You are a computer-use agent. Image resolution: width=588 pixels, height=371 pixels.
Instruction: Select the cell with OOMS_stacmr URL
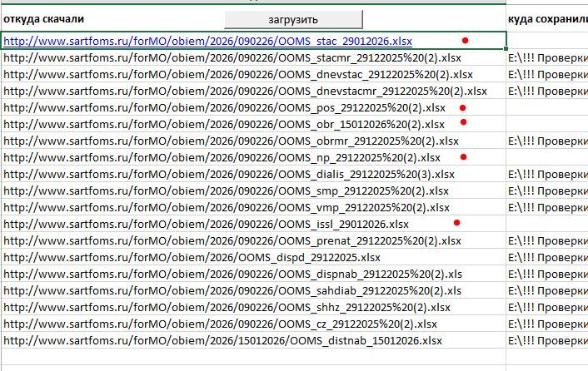[x=232, y=58]
